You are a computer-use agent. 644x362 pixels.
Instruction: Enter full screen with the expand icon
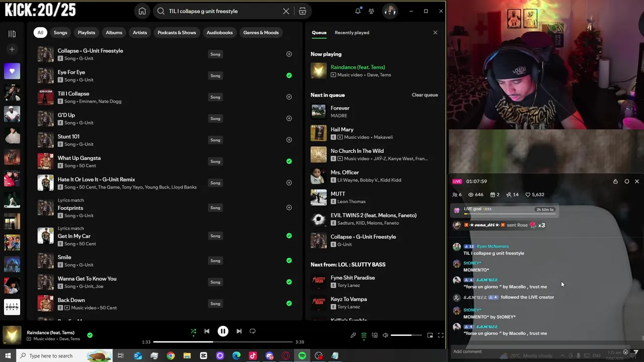click(x=440, y=335)
